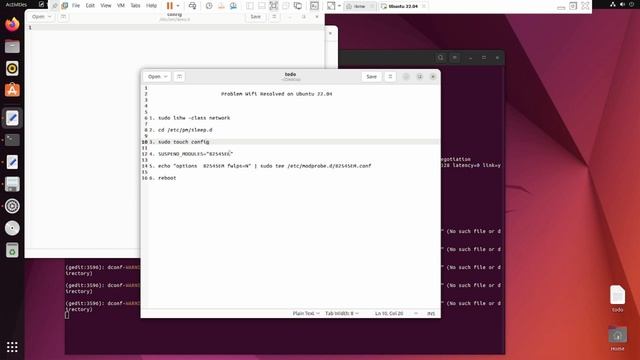640x360 pixels.
Task: Click Activities in the top bar
Action: click(16, 4)
